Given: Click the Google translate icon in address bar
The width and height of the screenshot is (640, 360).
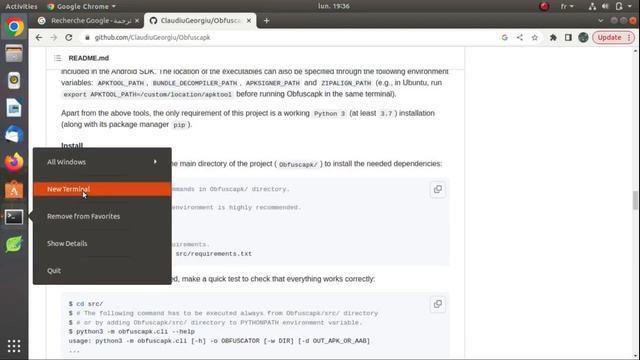Looking at the screenshot, I should [x=505, y=38].
